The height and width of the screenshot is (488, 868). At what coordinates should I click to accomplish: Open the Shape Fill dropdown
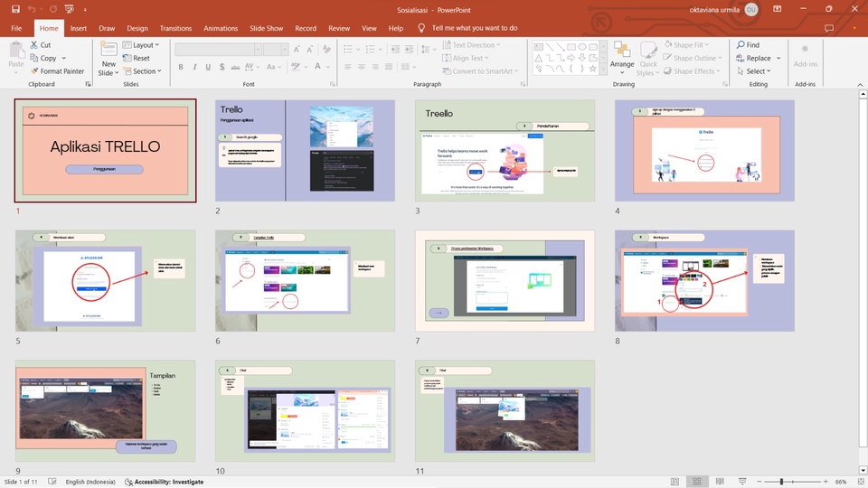(x=686, y=45)
